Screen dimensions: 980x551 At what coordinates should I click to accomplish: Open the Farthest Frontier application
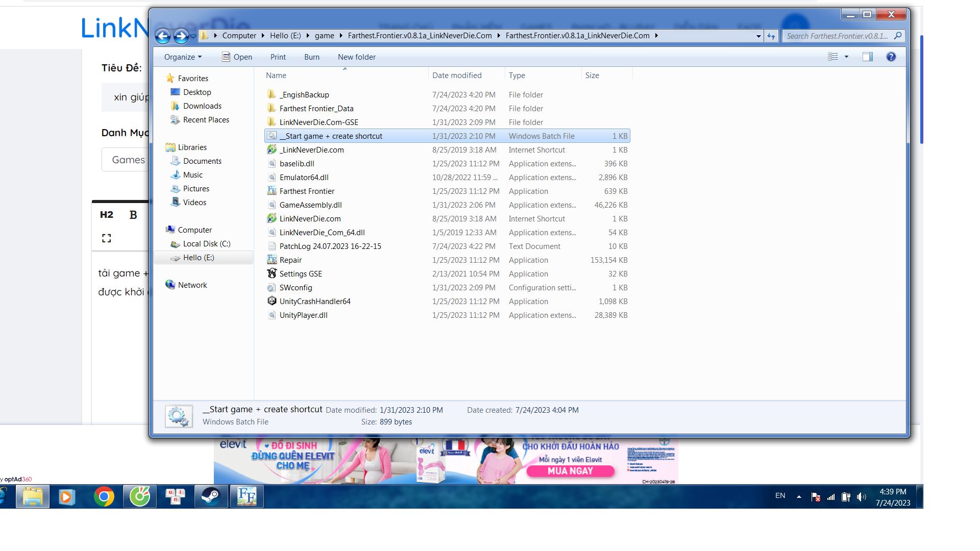point(307,190)
